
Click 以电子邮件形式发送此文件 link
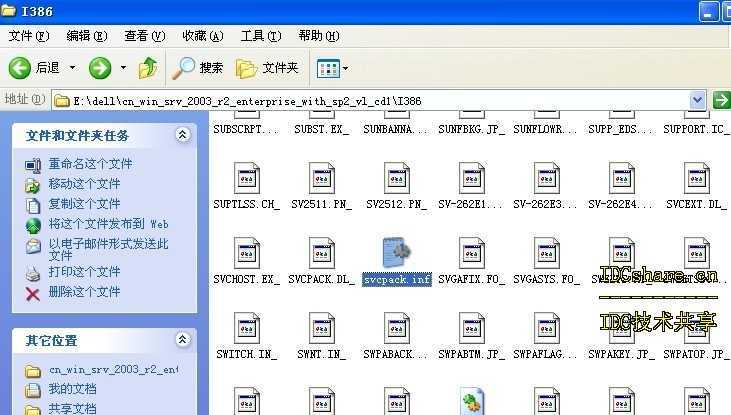[x=108, y=249]
